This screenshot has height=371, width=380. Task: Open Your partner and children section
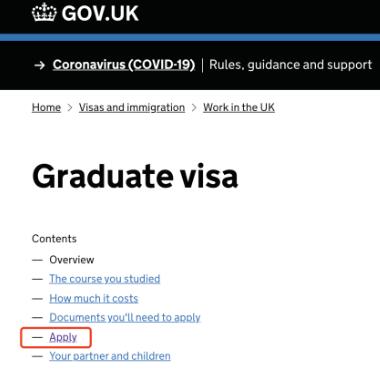110,356
